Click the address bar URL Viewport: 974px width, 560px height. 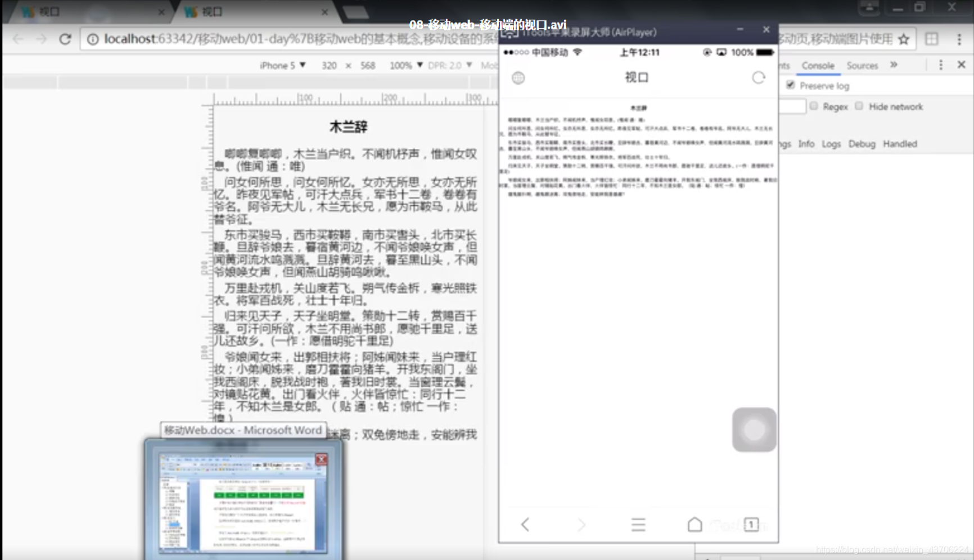click(x=301, y=39)
